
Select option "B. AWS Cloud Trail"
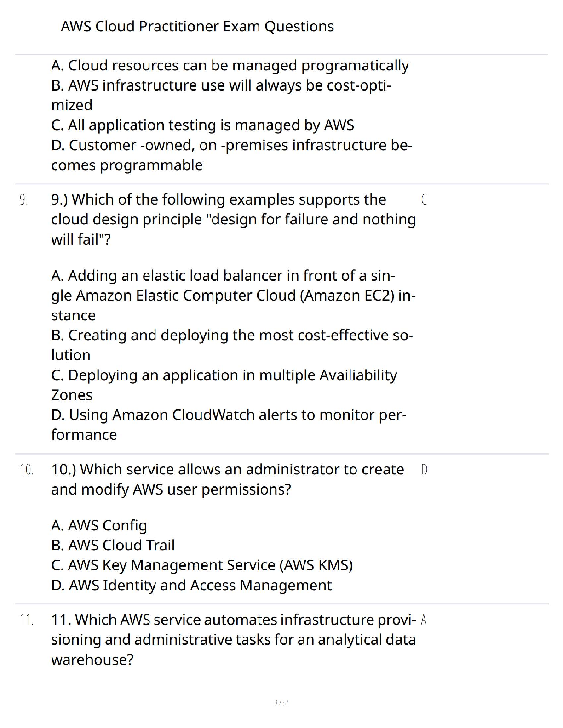pos(113,545)
